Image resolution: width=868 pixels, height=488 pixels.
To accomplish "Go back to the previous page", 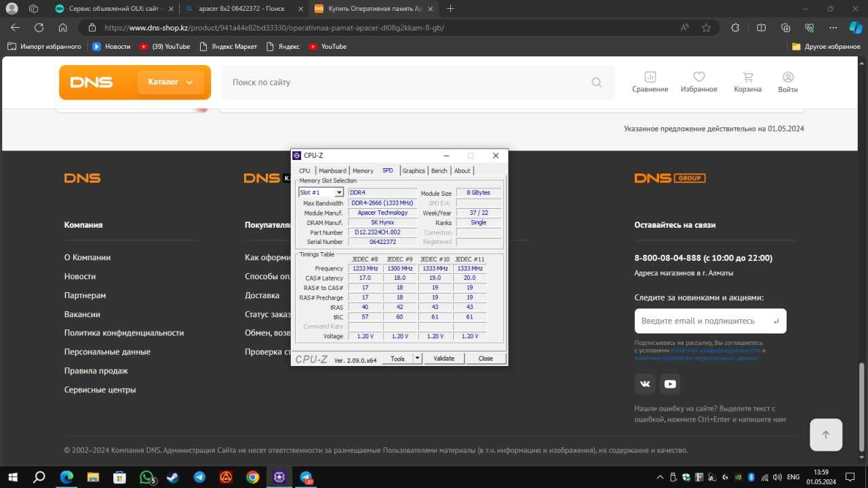I will 15,28.
